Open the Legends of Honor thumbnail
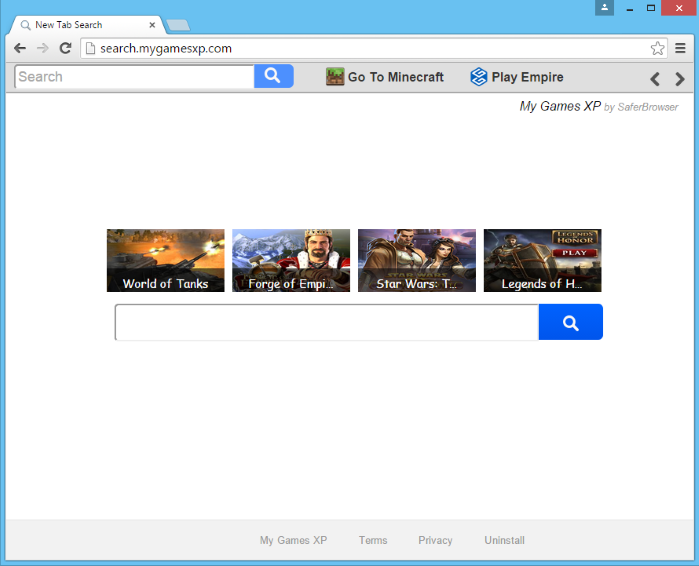This screenshot has height=566, width=699. click(x=543, y=261)
